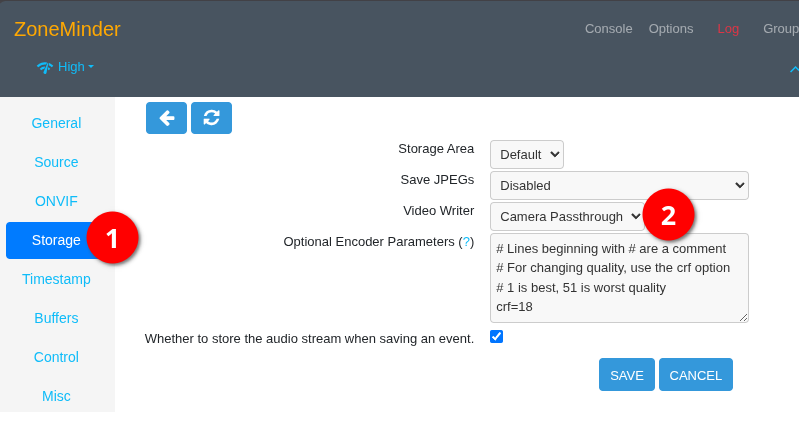This screenshot has height=447, width=799.
Task: Click the back arrow button
Action: pyautogui.click(x=166, y=118)
